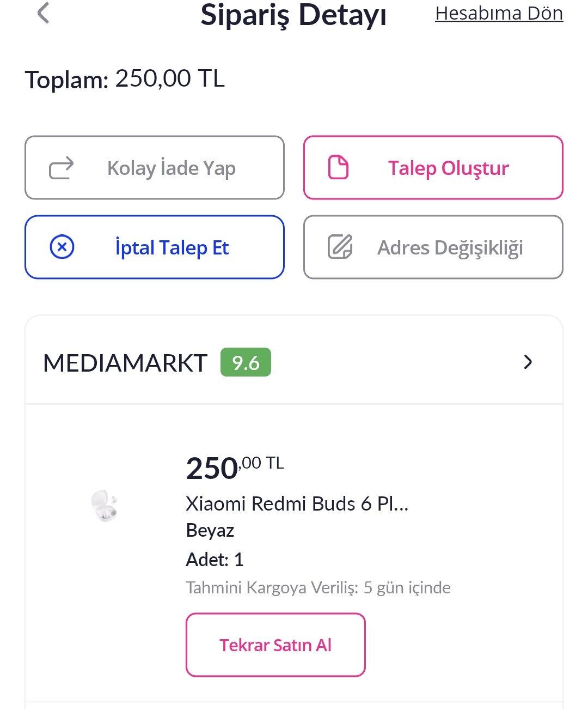This screenshot has height=710, width=588.
Task: Click the bold 250,00 TL product price
Action: pyautogui.click(x=235, y=468)
